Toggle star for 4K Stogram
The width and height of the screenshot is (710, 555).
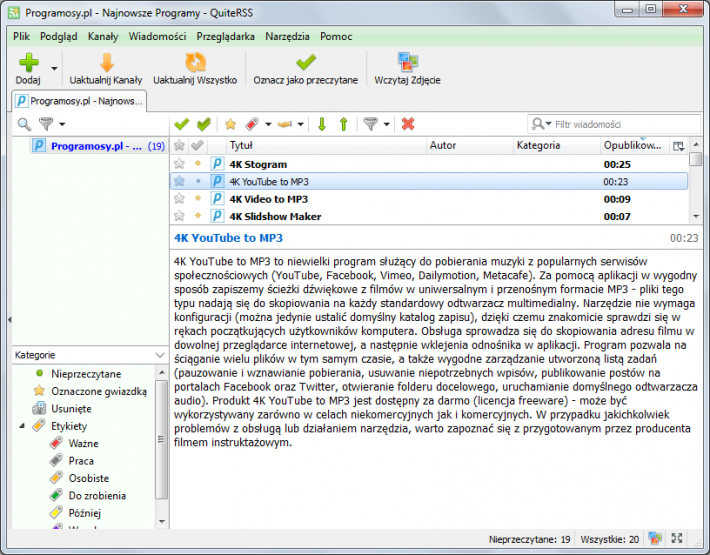[179, 163]
